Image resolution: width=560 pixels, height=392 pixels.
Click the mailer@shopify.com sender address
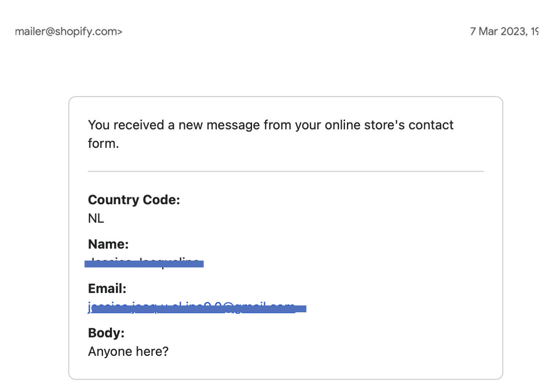coord(69,32)
